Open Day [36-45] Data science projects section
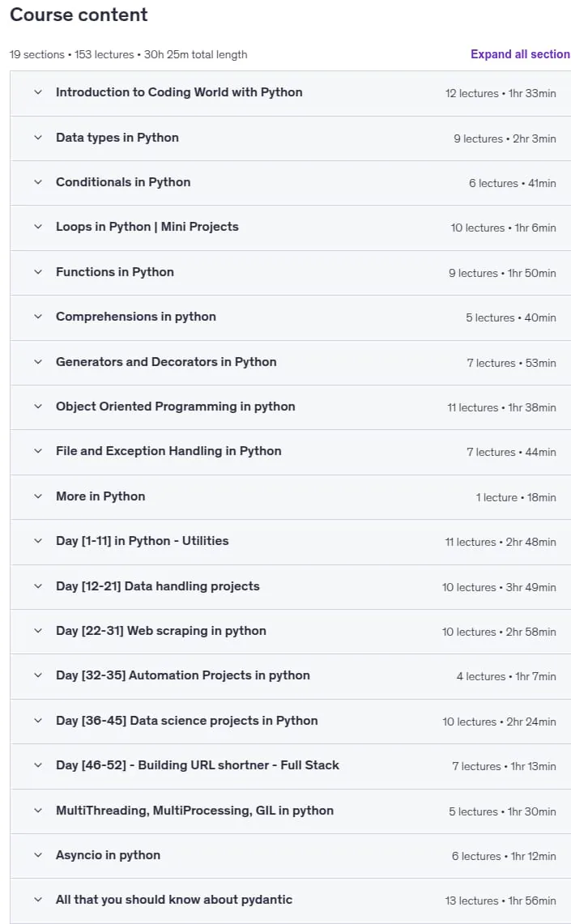 [x=291, y=722]
